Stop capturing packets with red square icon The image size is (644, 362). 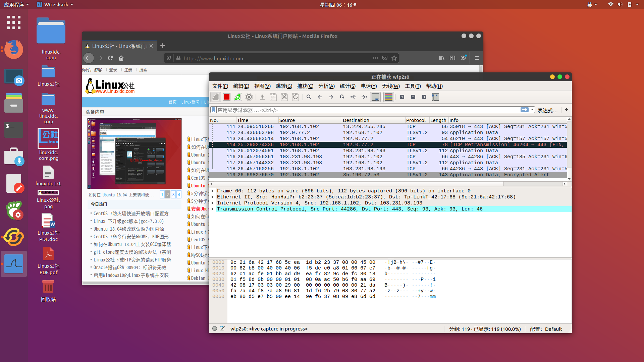[226, 97]
